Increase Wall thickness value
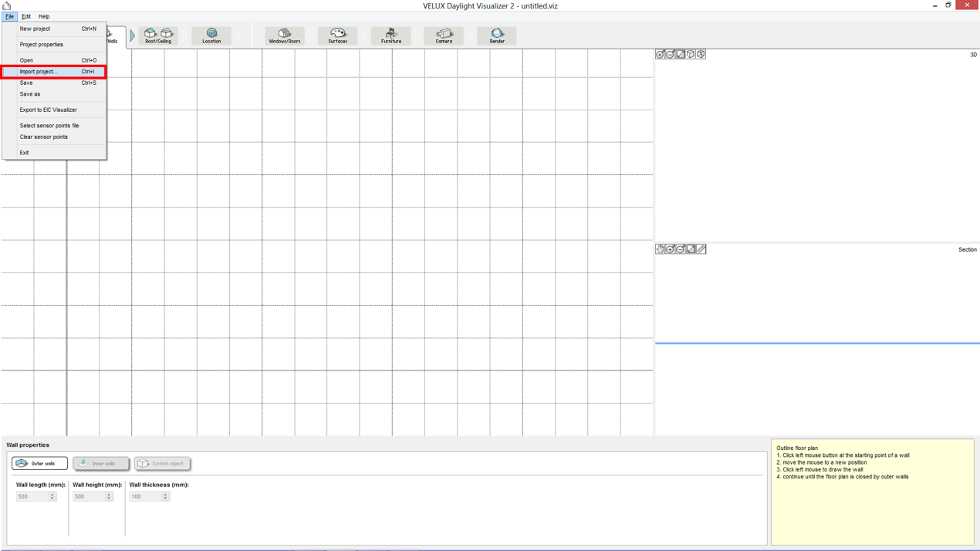 (165, 495)
